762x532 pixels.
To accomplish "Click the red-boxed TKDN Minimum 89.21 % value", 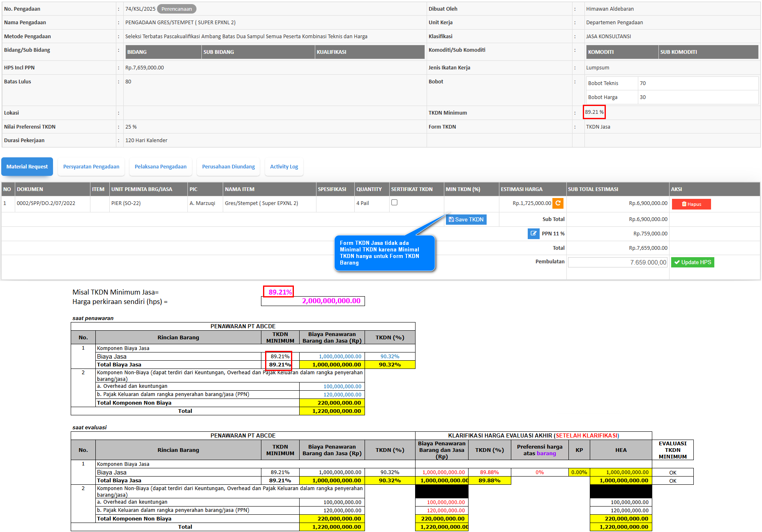I will pyautogui.click(x=594, y=112).
